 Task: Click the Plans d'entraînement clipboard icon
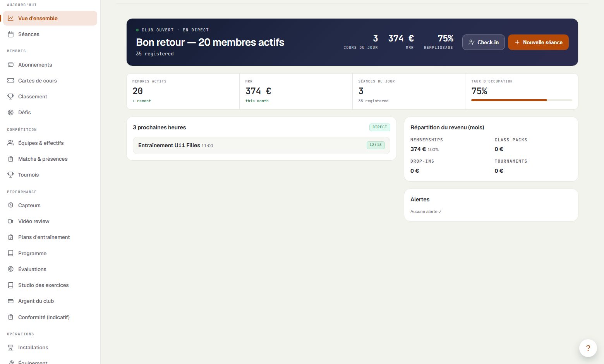(x=11, y=237)
